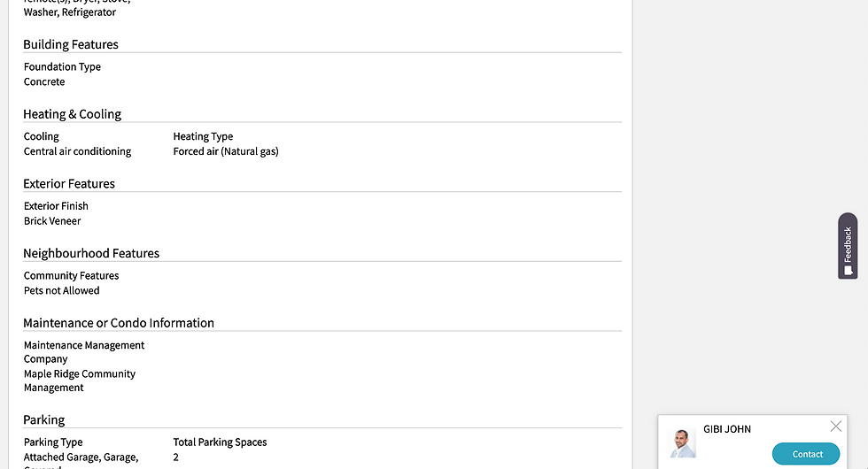Image resolution: width=868 pixels, height=469 pixels.
Task: Click the Central air conditioning value
Action: coord(77,151)
